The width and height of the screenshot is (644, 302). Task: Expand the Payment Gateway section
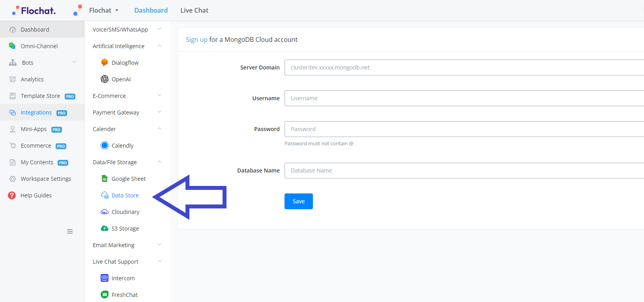click(159, 112)
